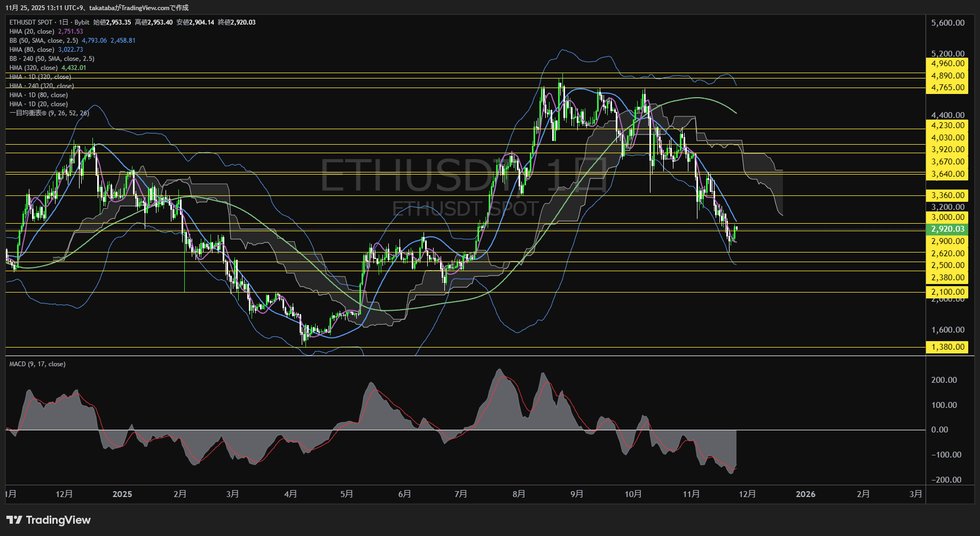Click the yellow 1,380.00 price tag
Screen dimensions: 980x536
947,347
